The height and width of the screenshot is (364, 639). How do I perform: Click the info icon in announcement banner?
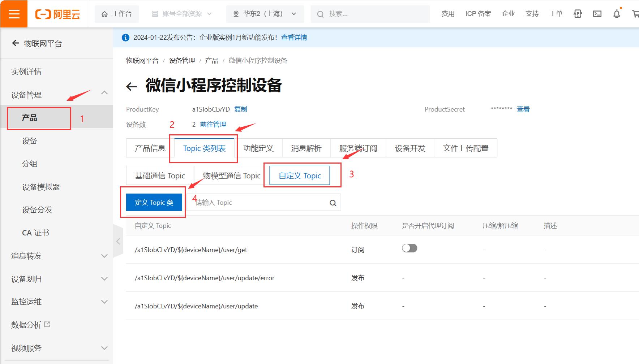tap(125, 38)
